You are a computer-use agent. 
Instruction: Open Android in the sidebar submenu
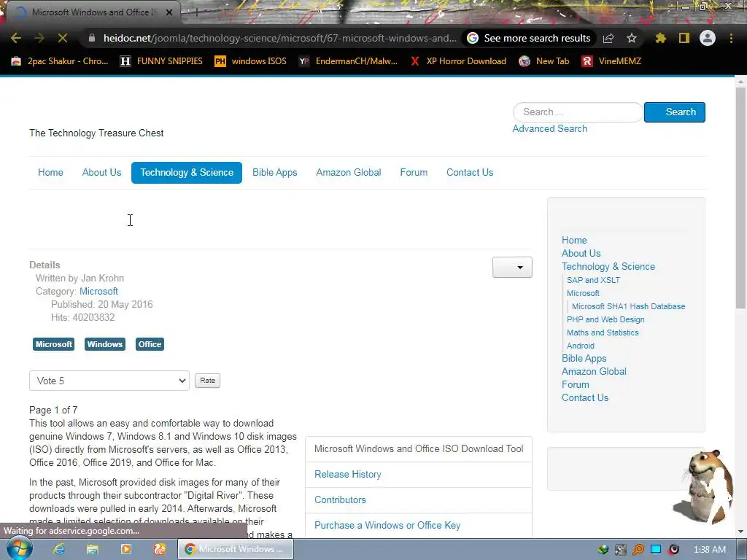(x=580, y=346)
